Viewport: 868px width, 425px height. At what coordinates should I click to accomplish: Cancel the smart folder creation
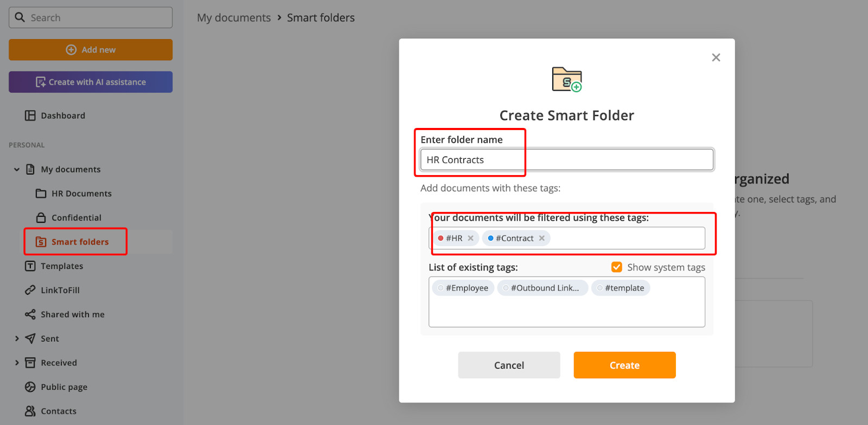tap(509, 365)
